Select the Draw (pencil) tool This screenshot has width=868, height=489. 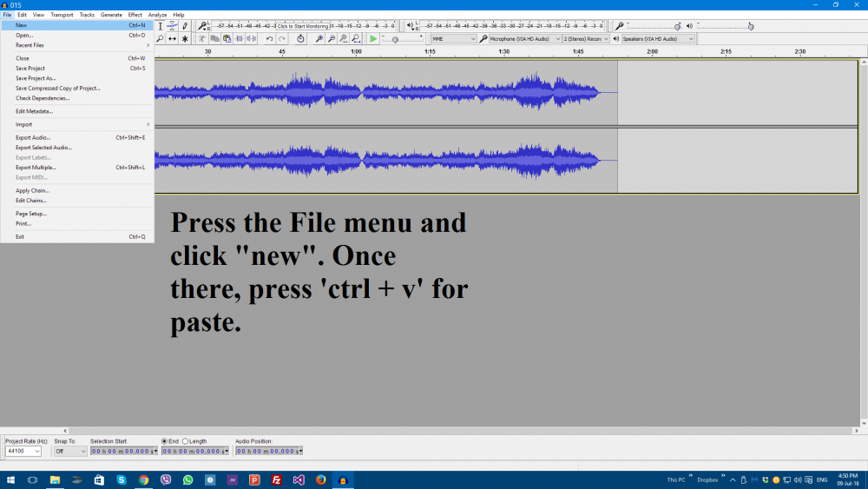point(185,26)
